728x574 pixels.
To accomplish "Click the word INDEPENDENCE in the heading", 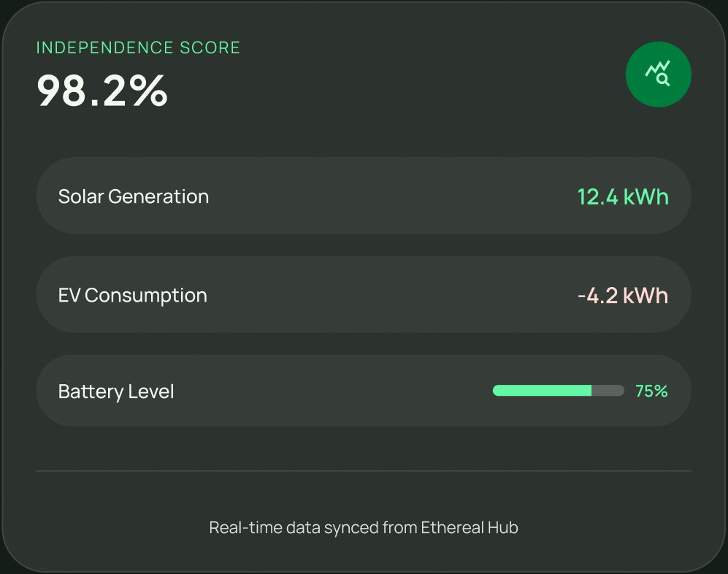I will pyautogui.click(x=96, y=48).
